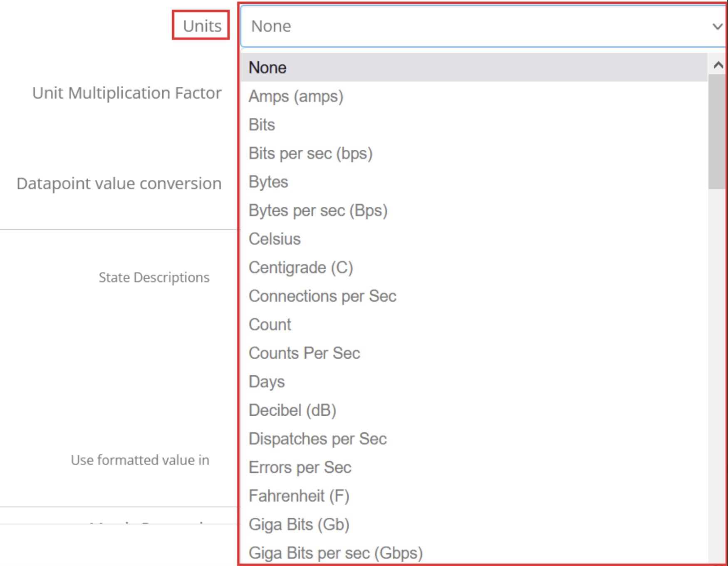Click the dropdown list scrollbar thumb
The height and width of the screenshot is (566, 728).
click(717, 131)
